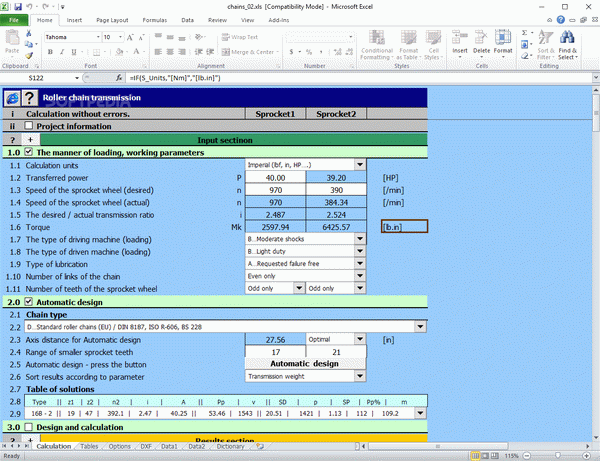
Task: Open Cell Styles gallery
Action: point(433,45)
